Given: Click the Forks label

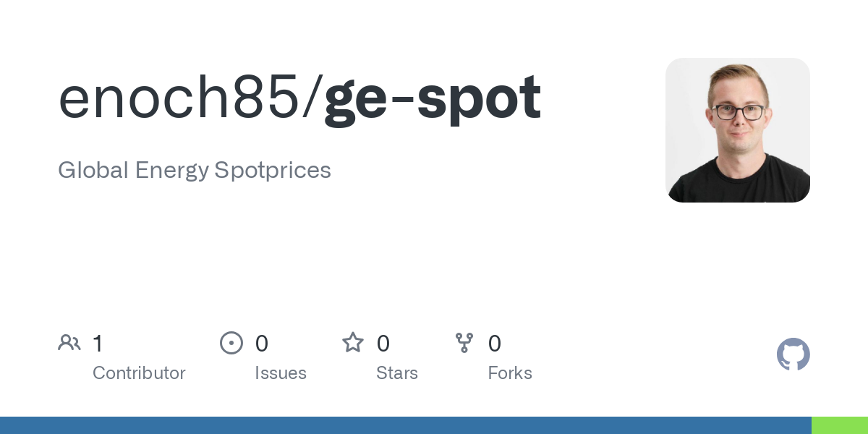Looking at the screenshot, I should click(x=510, y=373).
